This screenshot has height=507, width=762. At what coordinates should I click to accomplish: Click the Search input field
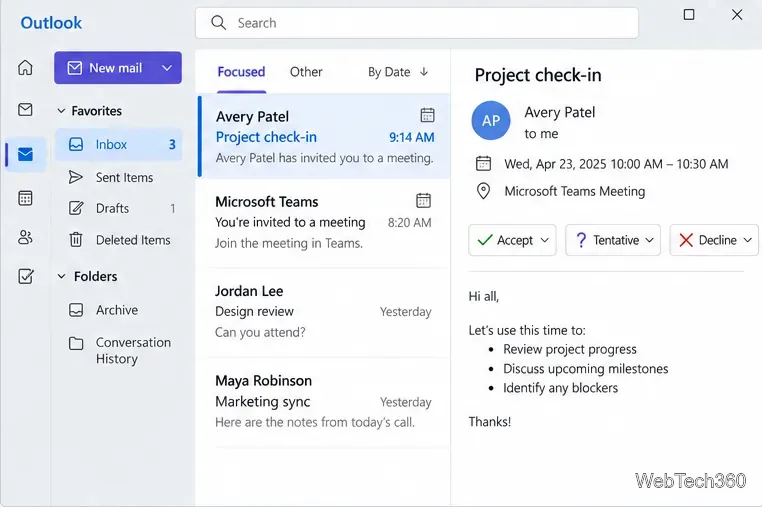pos(417,23)
